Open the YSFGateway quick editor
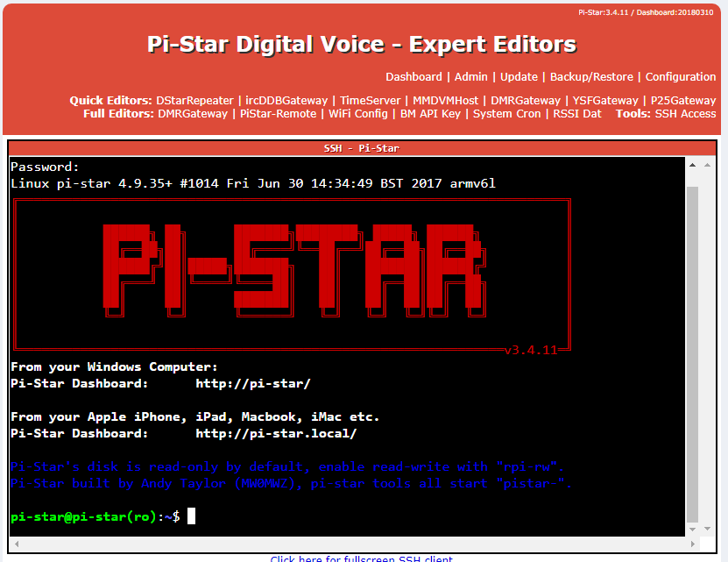The image size is (728, 562). click(x=605, y=100)
